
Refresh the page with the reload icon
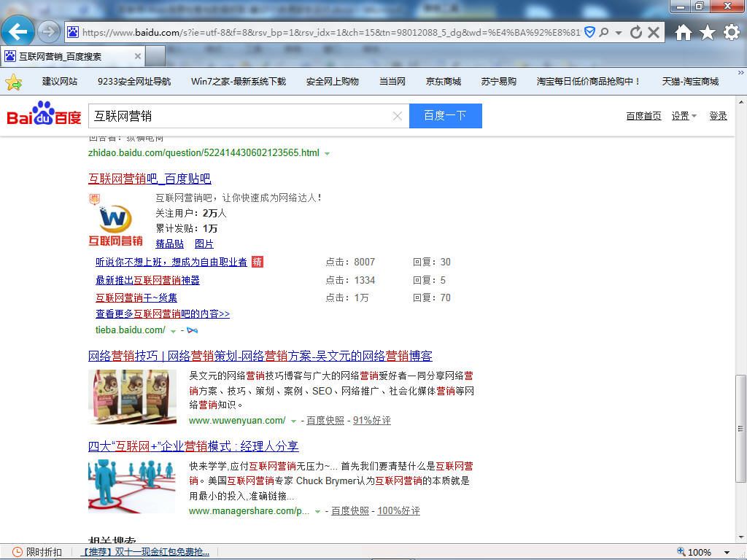pyautogui.click(x=635, y=32)
